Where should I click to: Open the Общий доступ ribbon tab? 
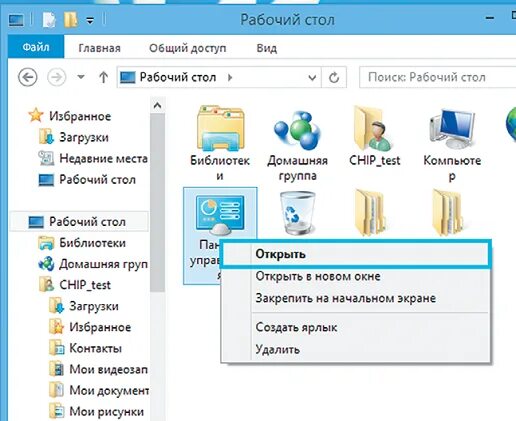[188, 48]
